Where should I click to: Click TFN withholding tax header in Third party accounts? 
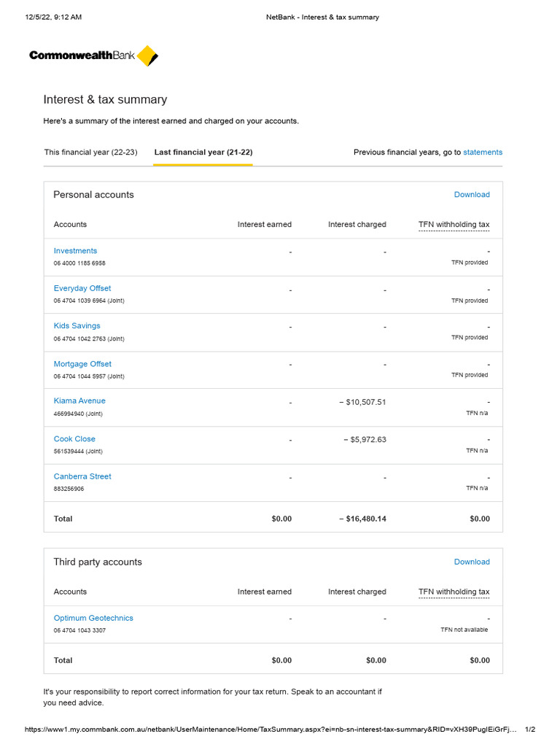[454, 592]
